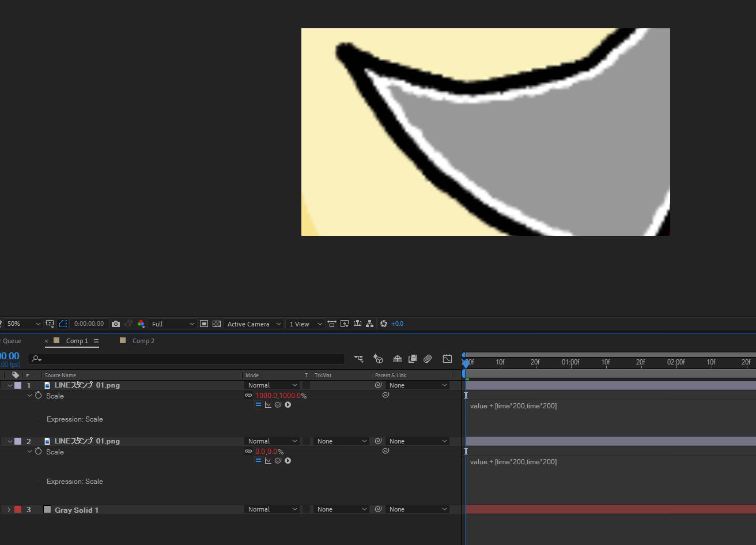Viewport: 756px width, 545px height.
Task: Open composition mini-flowchart icon
Action: (x=359, y=359)
